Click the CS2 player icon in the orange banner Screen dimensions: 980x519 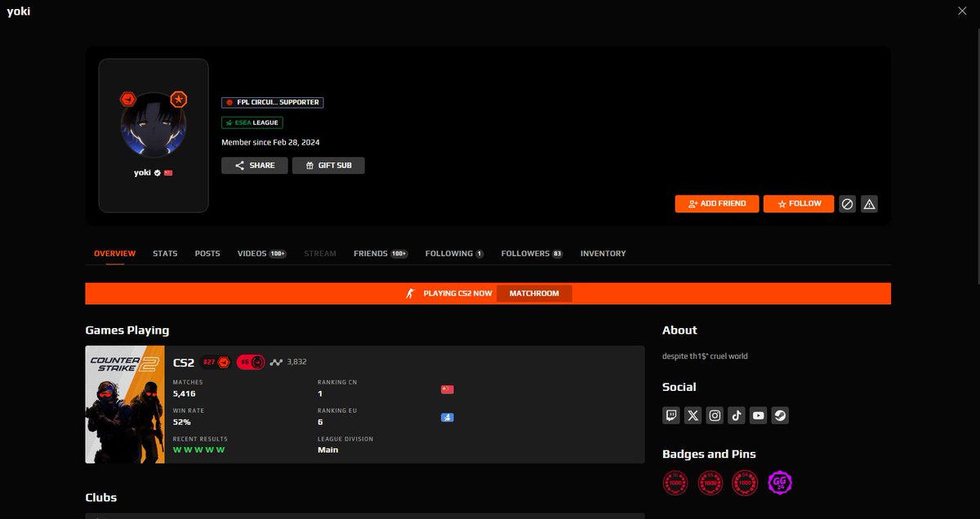411,293
